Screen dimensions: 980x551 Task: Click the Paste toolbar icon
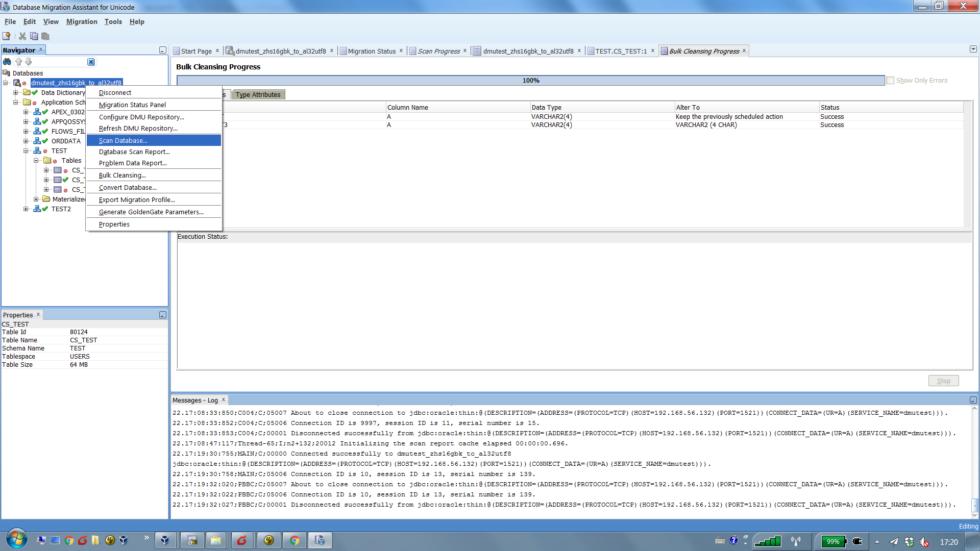point(45,36)
